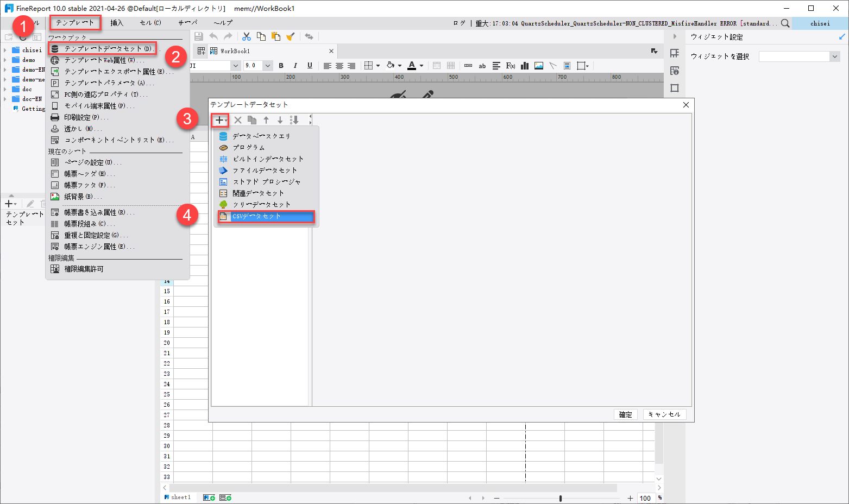Toggle Italic formatting
The width and height of the screenshot is (849, 504).
tap(295, 65)
